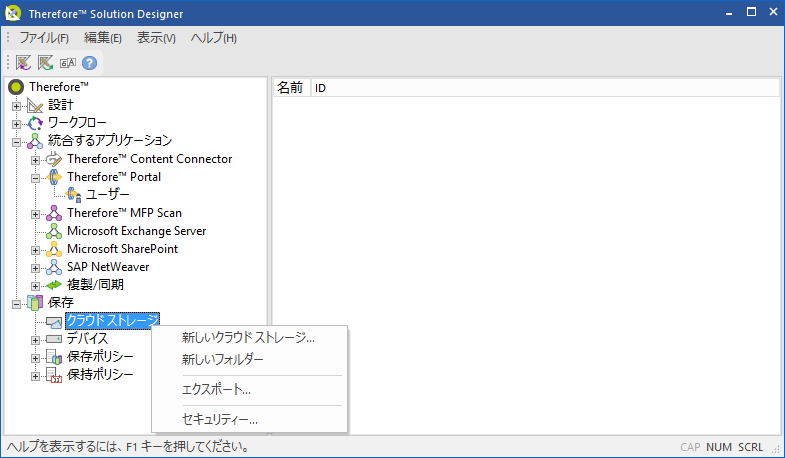Sort by the 名前 column header

tap(292, 88)
